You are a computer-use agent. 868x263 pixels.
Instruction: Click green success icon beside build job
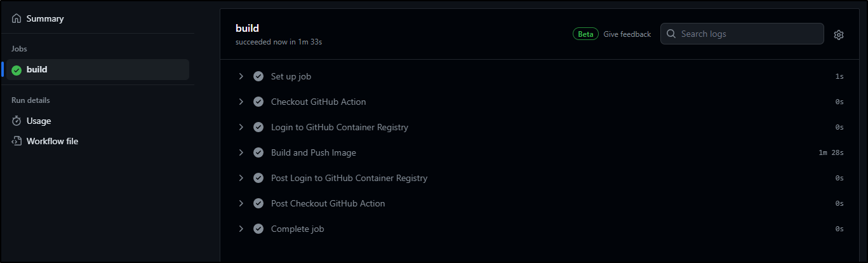[x=17, y=70]
